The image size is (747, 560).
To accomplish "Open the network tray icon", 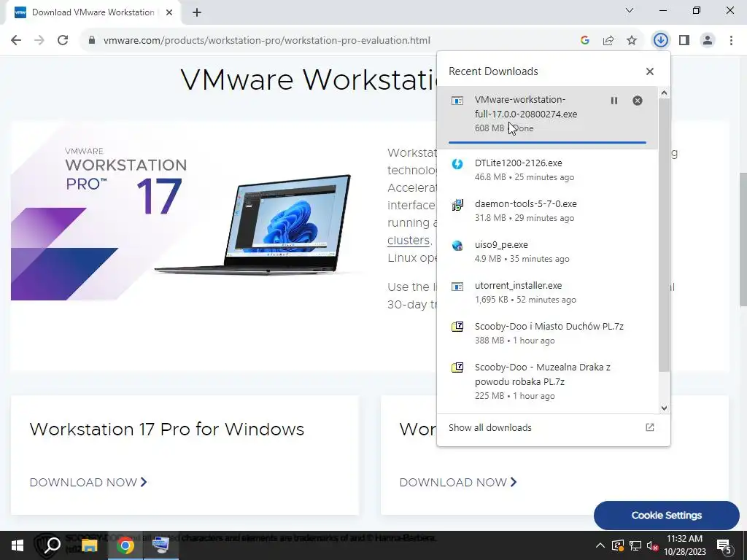I will coord(635,545).
